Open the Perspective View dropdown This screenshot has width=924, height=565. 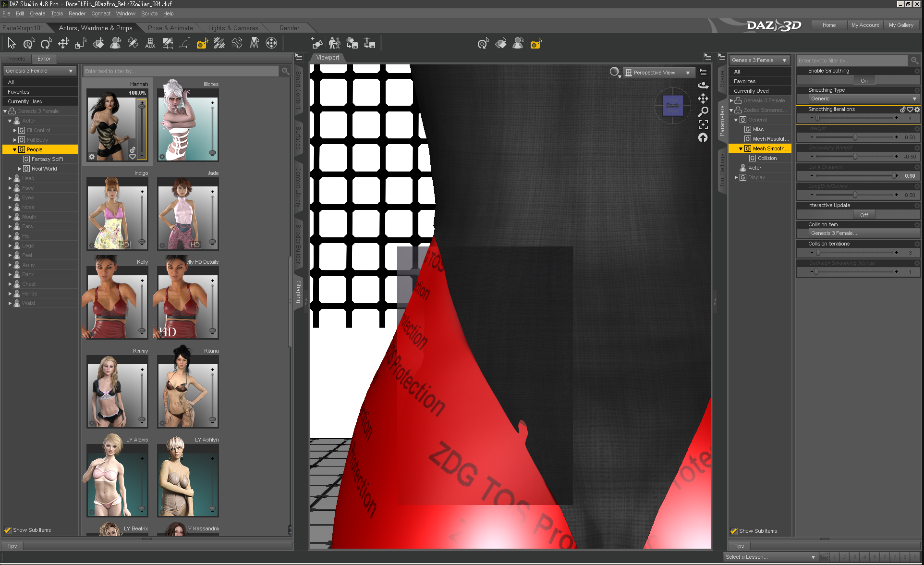click(x=659, y=73)
